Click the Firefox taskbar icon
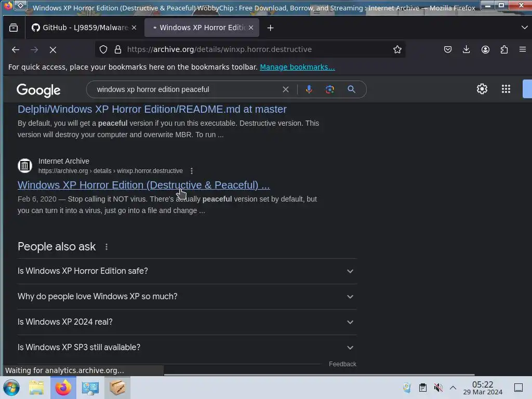The height and width of the screenshot is (399, 532). pos(63,388)
